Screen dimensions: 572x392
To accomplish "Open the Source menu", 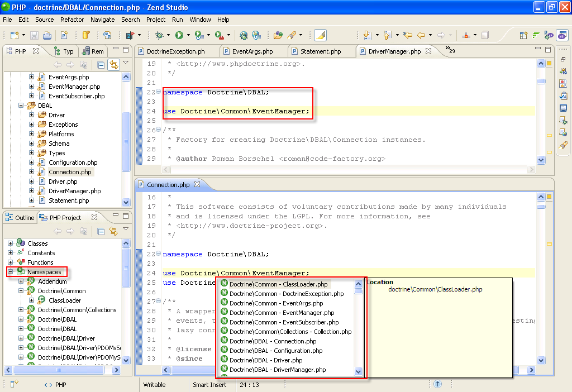I will (x=45, y=20).
